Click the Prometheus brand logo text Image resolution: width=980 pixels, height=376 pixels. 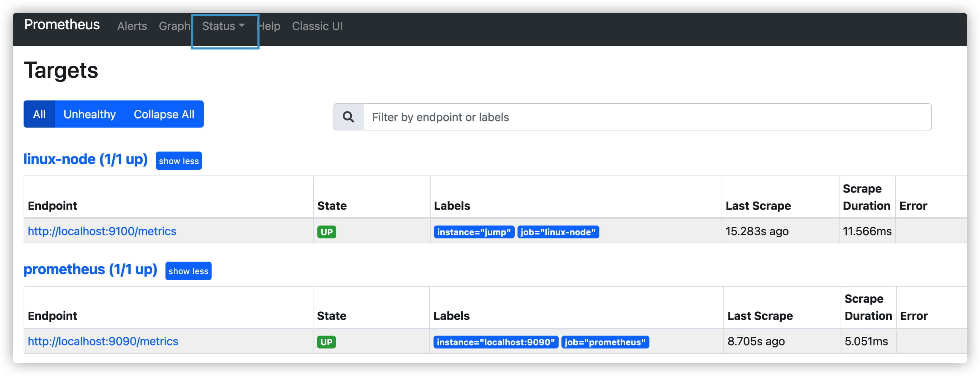[x=62, y=25]
